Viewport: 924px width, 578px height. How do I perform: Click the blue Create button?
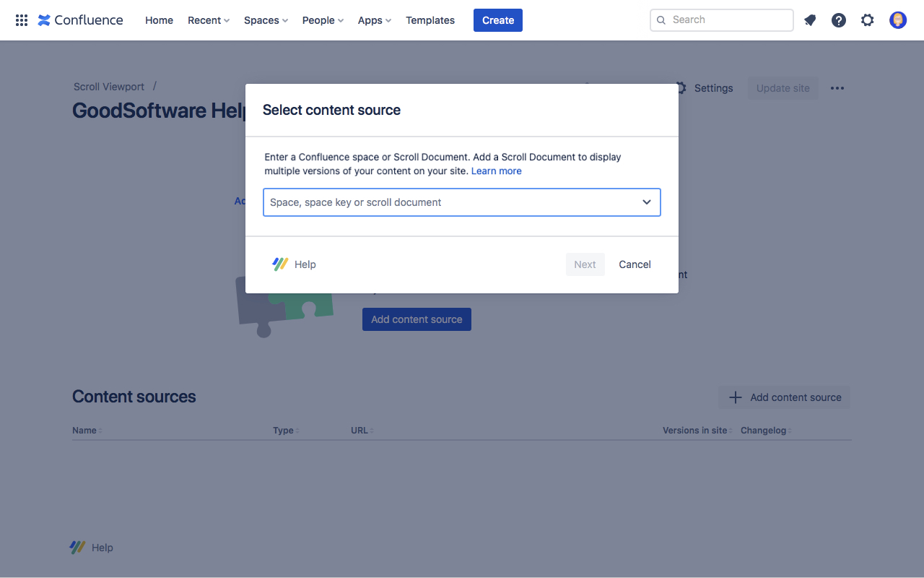(x=498, y=20)
